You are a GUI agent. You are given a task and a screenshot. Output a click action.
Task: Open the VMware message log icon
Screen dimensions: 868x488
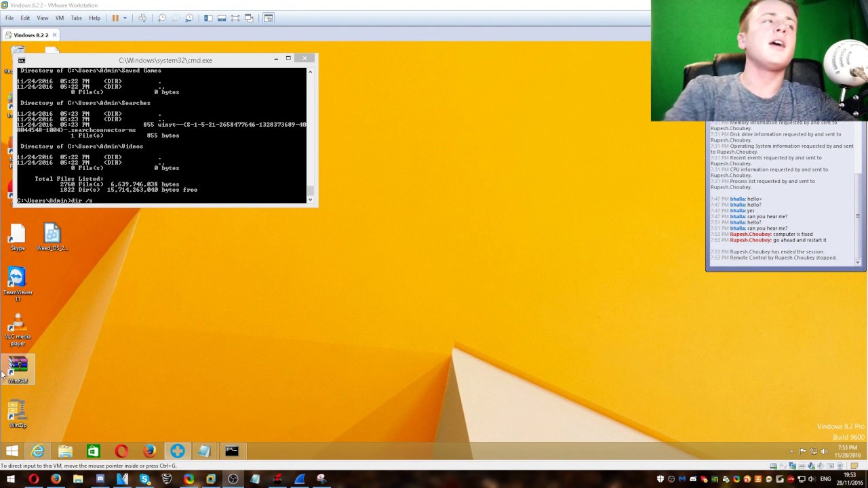pyautogui.click(x=854, y=466)
